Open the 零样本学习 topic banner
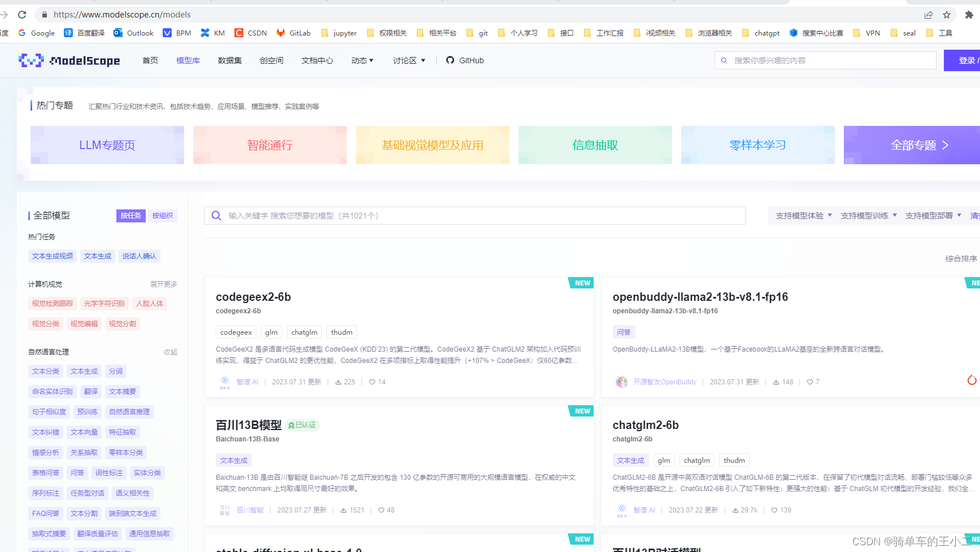 (758, 145)
